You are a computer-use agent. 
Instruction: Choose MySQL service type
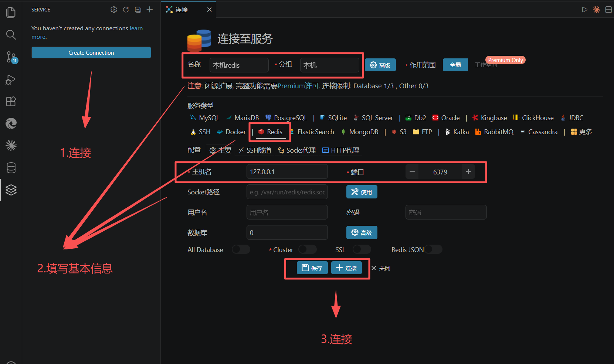tap(205, 118)
